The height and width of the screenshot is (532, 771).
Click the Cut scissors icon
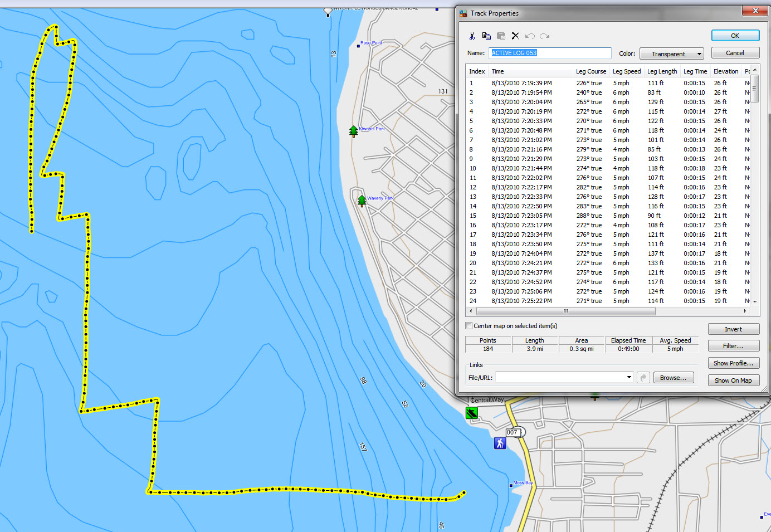pos(472,36)
